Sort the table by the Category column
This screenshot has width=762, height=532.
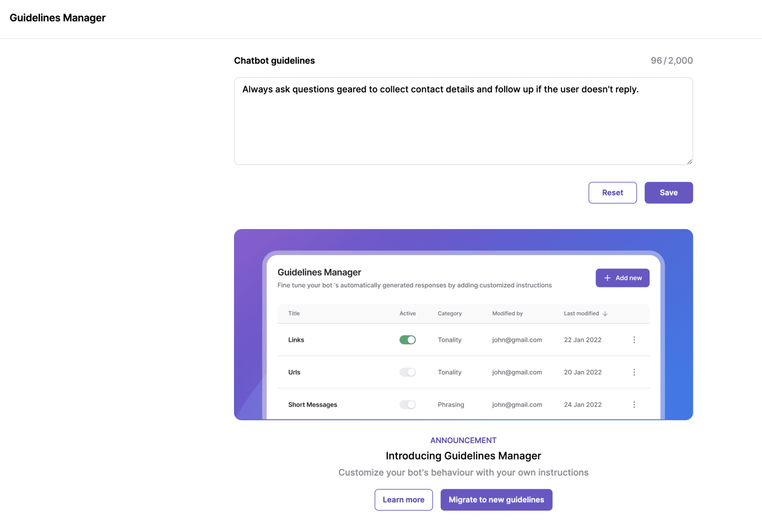click(x=449, y=313)
